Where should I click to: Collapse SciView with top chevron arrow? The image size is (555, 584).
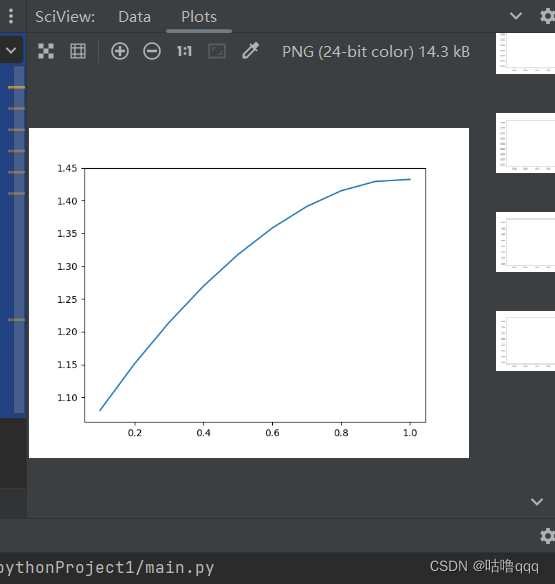[516, 16]
